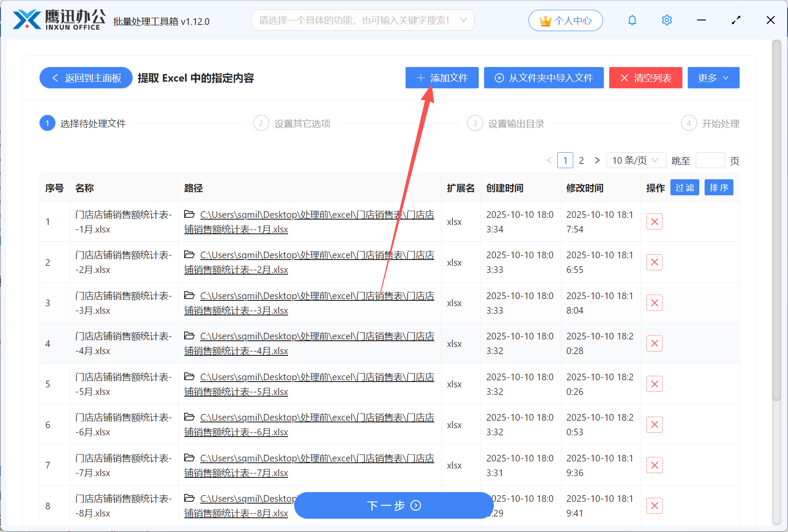Go to page 2 of the file list

coord(581,160)
